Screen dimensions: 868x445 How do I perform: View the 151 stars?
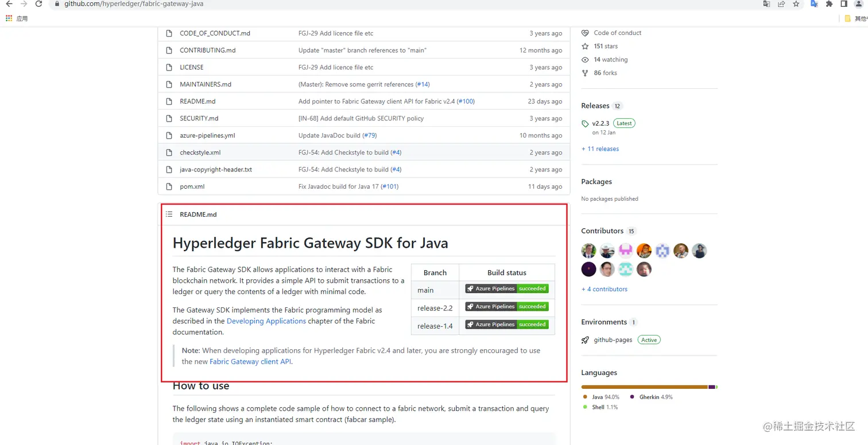coord(606,46)
